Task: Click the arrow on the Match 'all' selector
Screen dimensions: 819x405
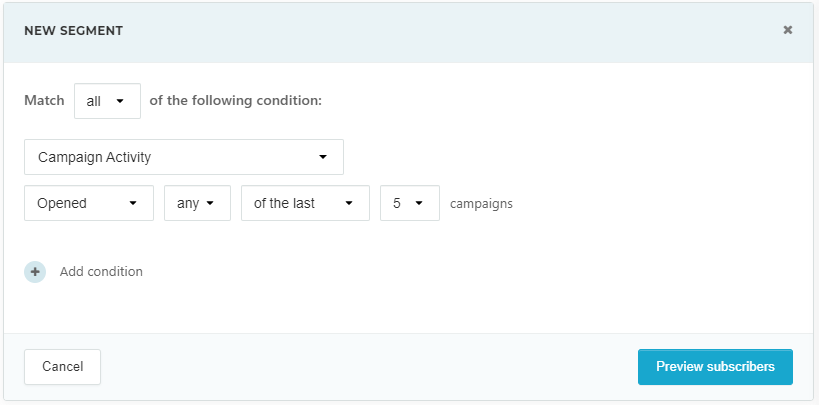Action: pyautogui.click(x=121, y=101)
